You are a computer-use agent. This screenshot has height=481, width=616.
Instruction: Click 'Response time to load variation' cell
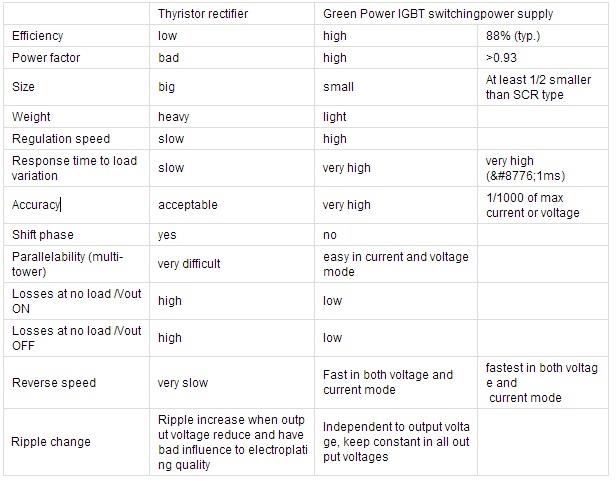click(x=77, y=168)
